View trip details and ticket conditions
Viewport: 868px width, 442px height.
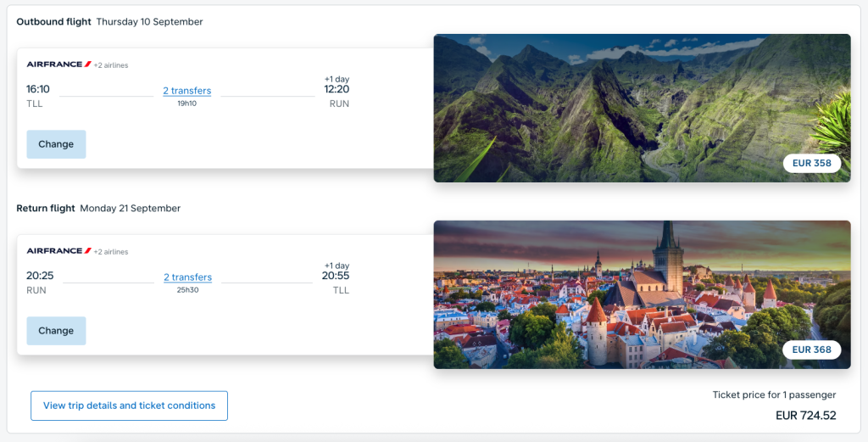tap(129, 406)
